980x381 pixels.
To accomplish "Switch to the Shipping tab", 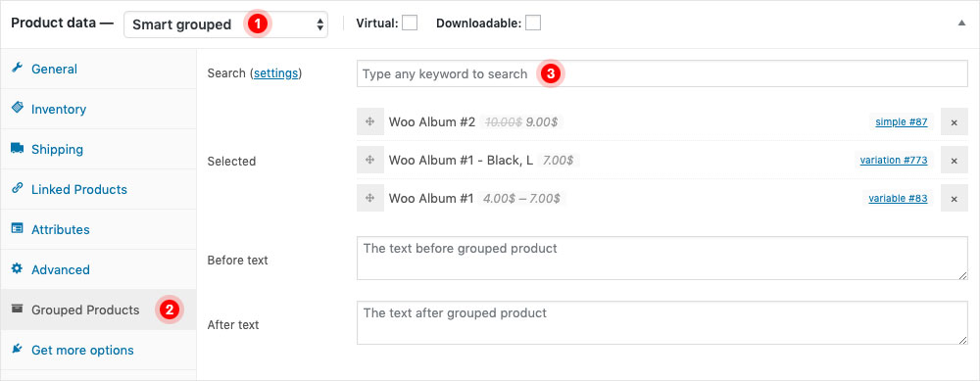I will tap(98, 149).
